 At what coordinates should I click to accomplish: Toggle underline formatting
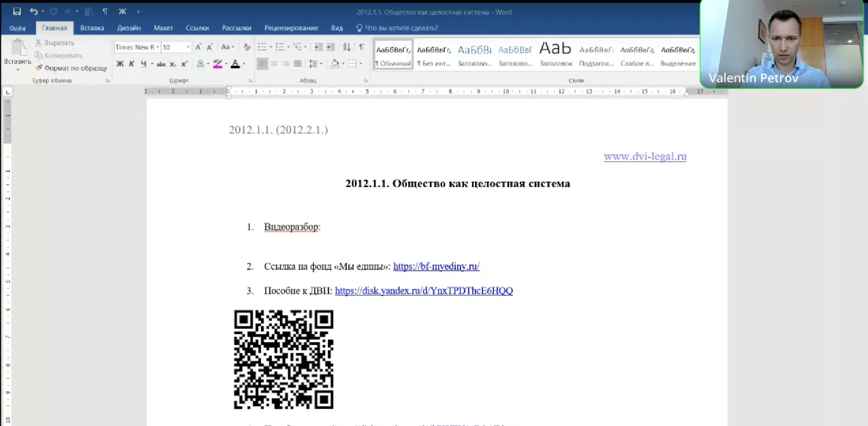pos(144,64)
